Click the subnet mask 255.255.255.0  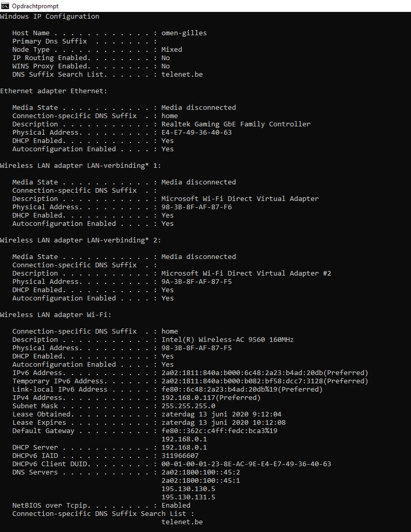coord(188,406)
